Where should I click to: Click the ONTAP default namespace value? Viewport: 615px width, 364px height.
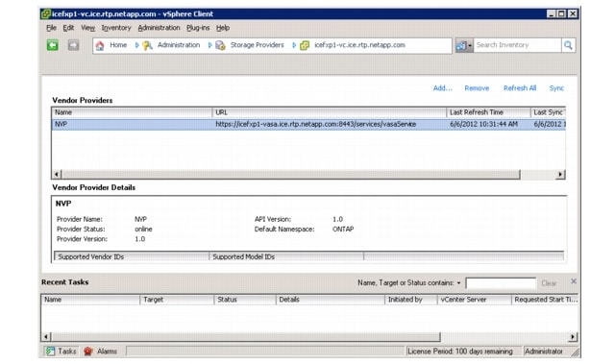coord(343,230)
